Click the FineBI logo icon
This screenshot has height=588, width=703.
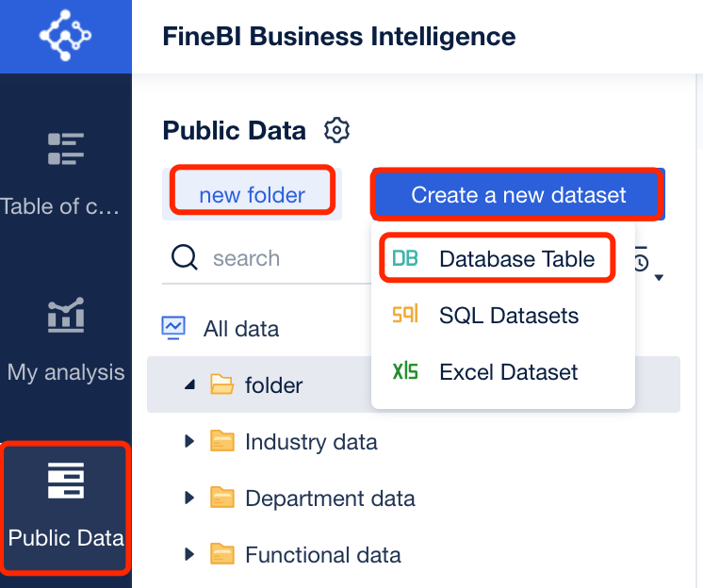click(65, 37)
